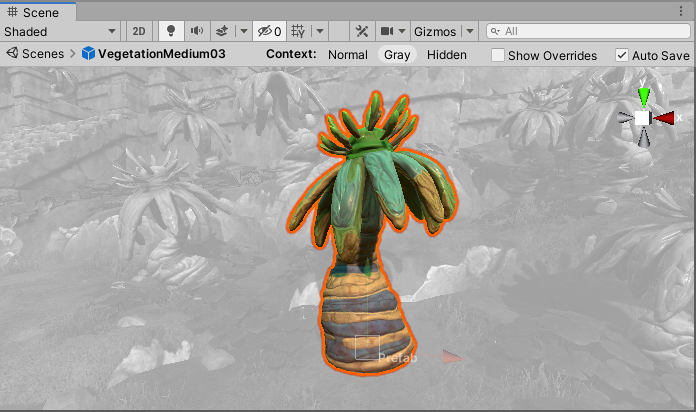
Task: Mute scene audio with the speaker icon
Action: (197, 31)
